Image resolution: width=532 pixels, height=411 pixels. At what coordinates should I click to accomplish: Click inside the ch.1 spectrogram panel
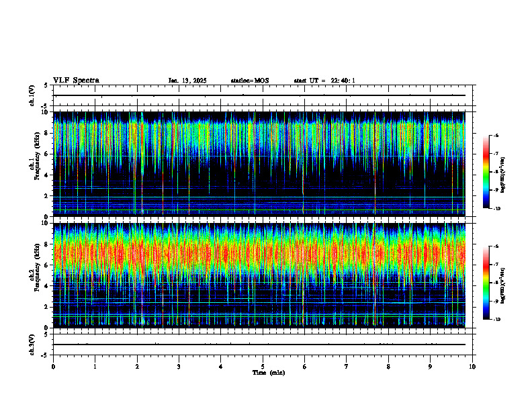tap(259, 164)
